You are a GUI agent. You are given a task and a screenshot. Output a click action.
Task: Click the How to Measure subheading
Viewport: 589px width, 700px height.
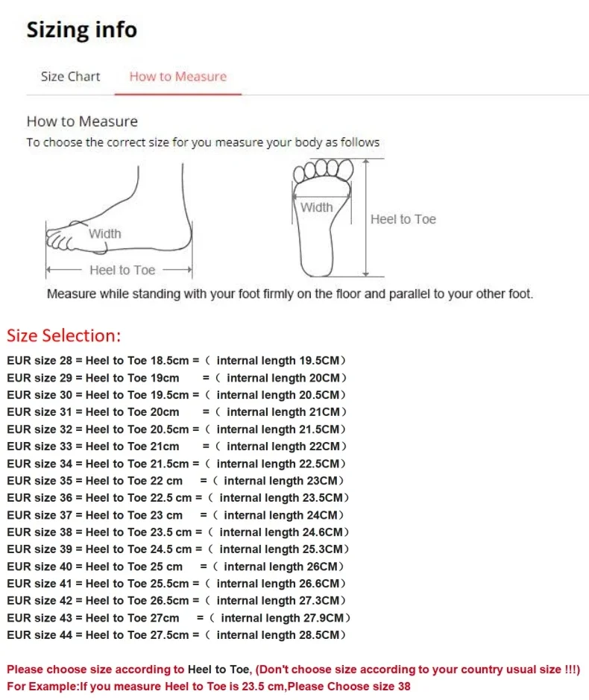[82, 122]
